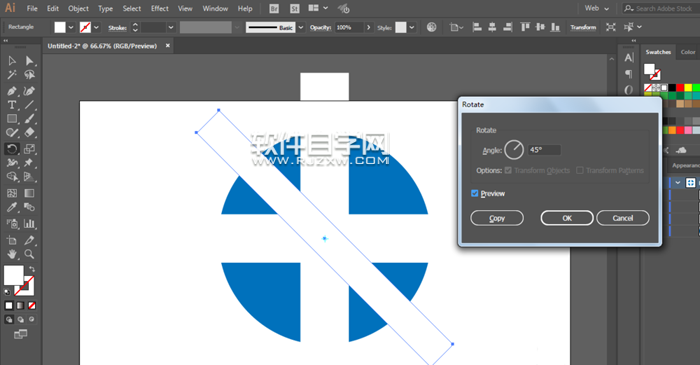Click the Copy button in Rotate dialog
The width and height of the screenshot is (700, 365).
coord(497,218)
